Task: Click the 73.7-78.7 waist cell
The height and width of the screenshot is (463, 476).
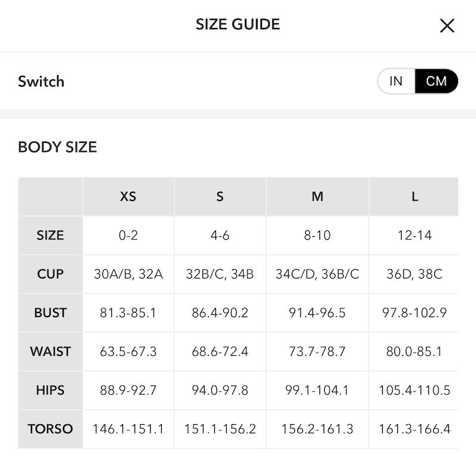Action: pyautogui.click(x=317, y=351)
